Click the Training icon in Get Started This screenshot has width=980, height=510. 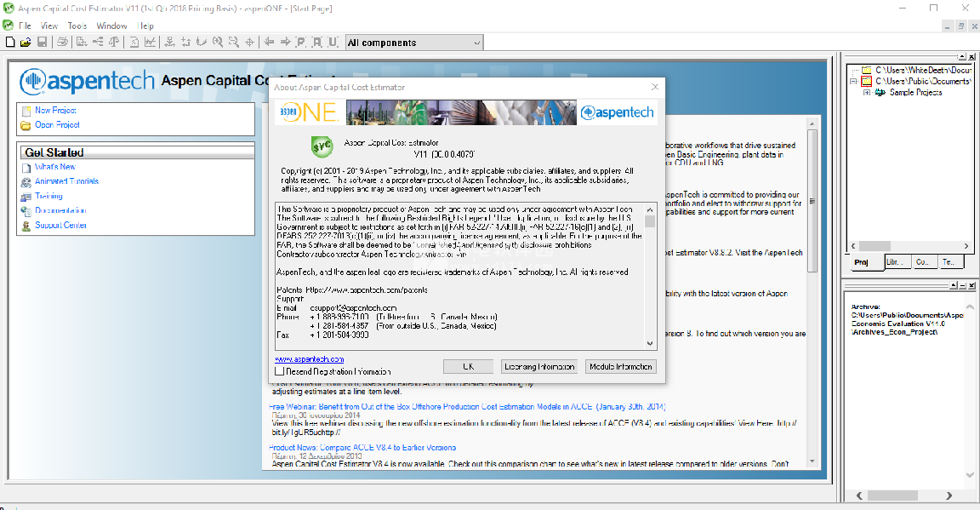tap(26, 197)
